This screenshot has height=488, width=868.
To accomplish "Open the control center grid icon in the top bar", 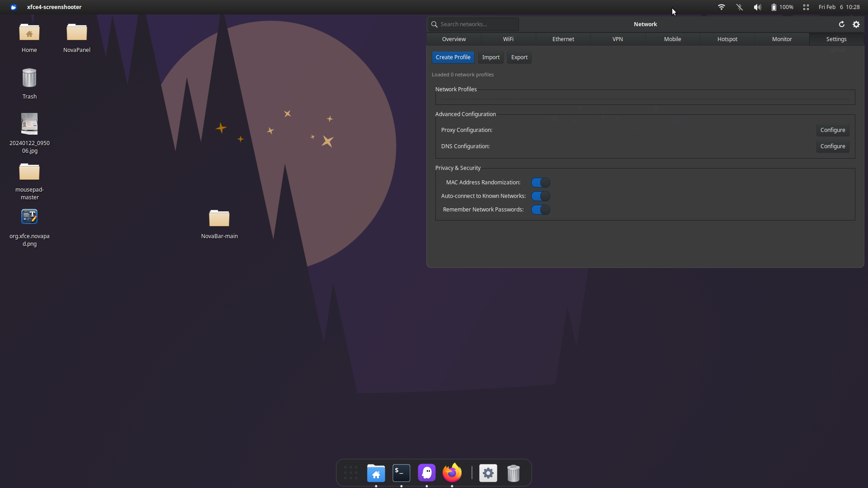I will click(806, 7).
